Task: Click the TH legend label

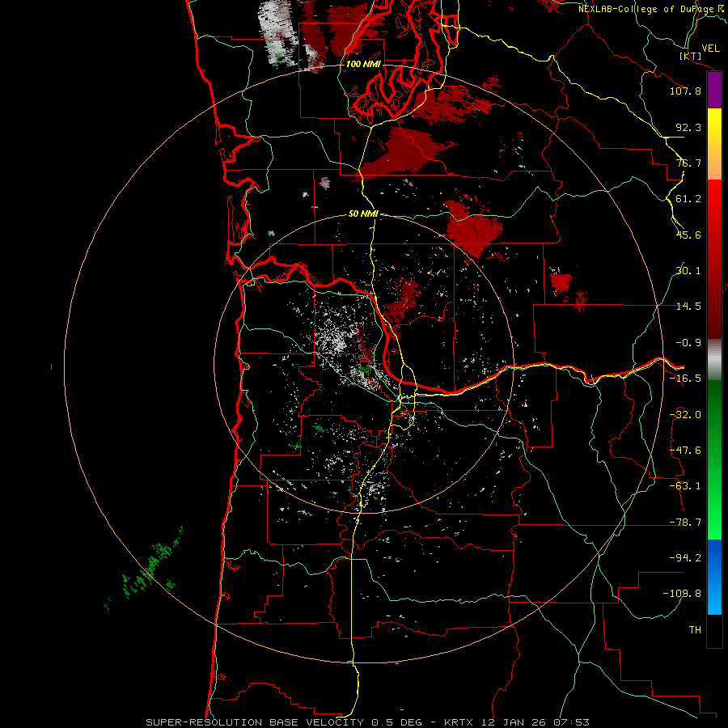Action: [x=695, y=630]
